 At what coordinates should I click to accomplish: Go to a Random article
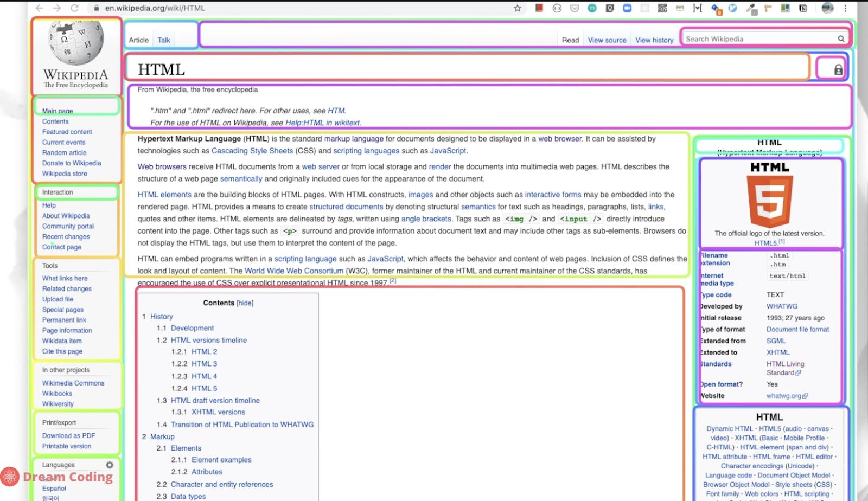pos(65,153)
